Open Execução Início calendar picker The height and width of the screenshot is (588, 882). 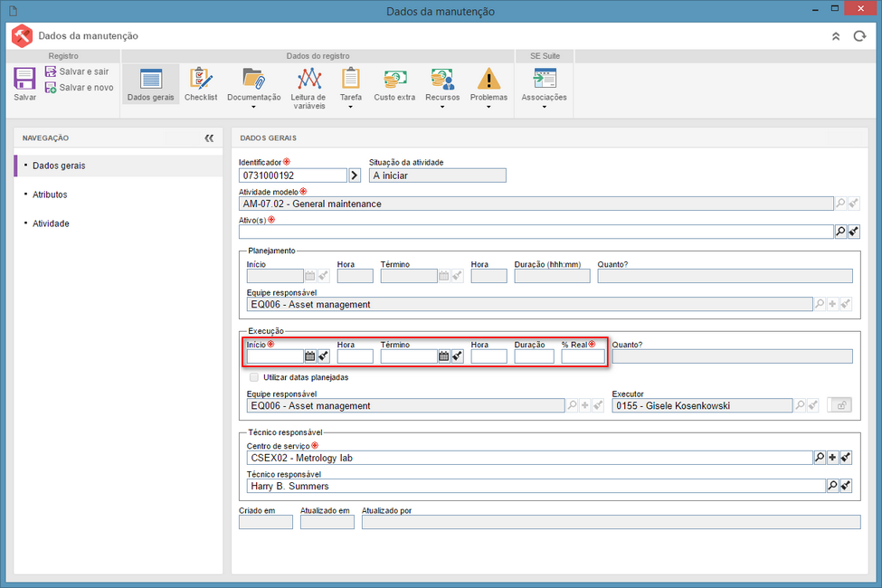[310, 356]
